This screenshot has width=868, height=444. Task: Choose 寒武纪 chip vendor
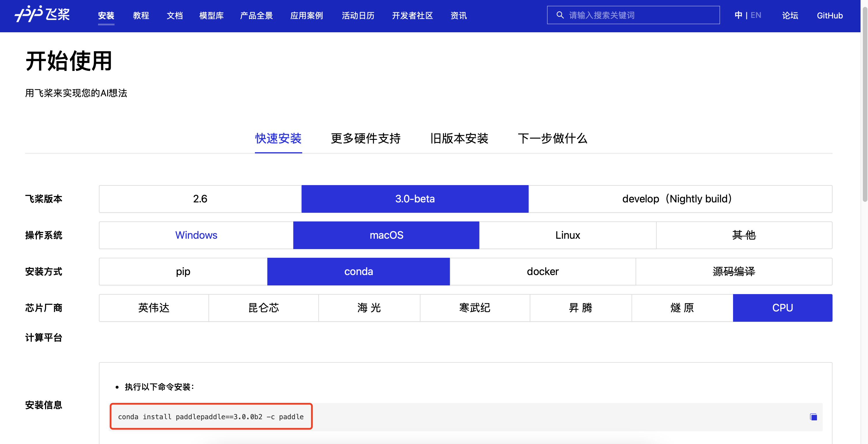(x=475, y=308)
